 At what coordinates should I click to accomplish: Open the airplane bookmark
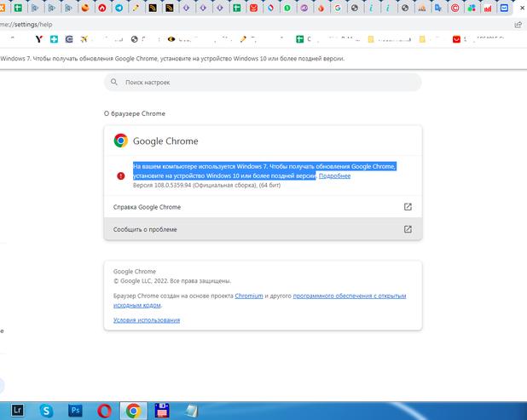[x=84, y=39]
